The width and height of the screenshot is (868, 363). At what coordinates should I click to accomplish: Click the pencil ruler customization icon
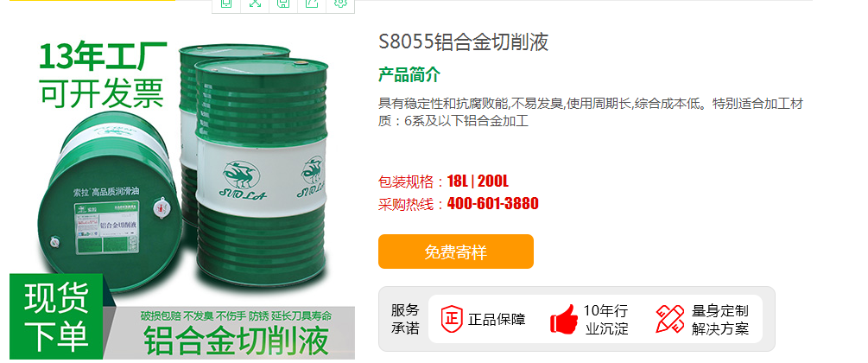point(670,319)
